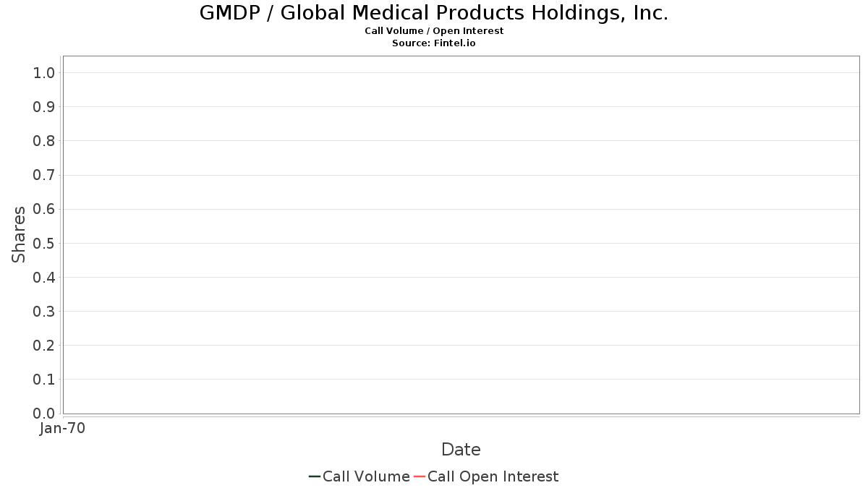Click the Jan-70 date axis label

[x=62, y=429]
